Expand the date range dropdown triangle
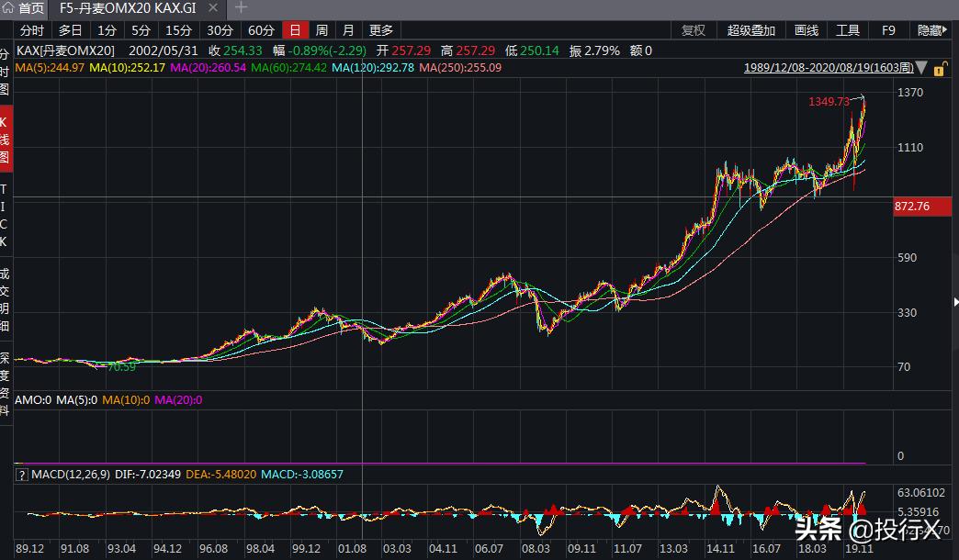The width and height of the screenshot is (959, 560). 921,69
